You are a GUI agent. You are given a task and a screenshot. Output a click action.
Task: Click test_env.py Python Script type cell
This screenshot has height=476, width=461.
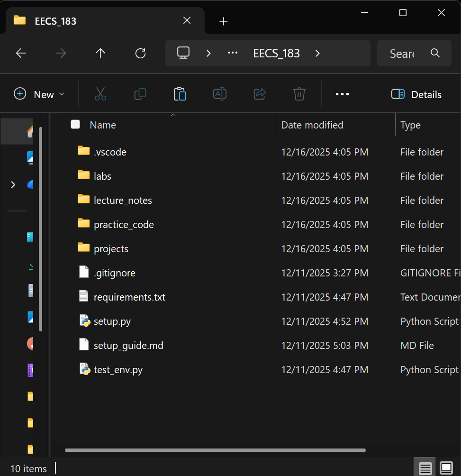click(x=429, y=370)
